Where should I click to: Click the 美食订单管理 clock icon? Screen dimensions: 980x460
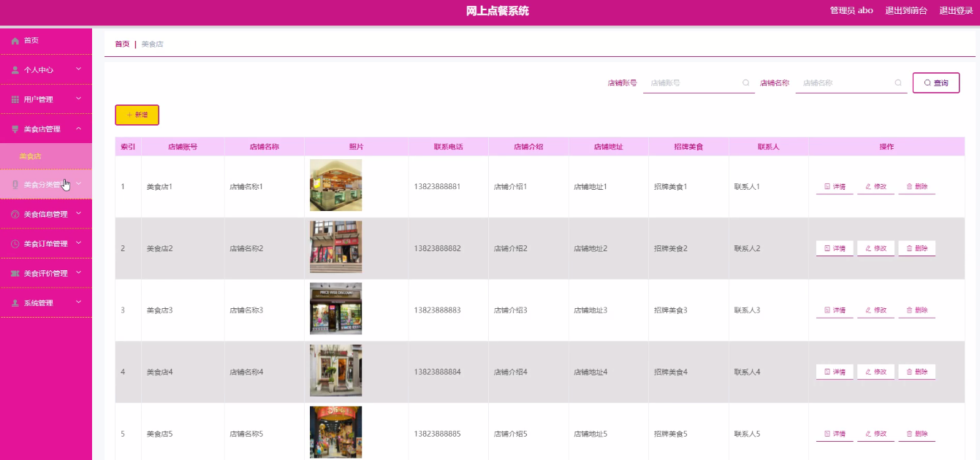click(14, 243)
